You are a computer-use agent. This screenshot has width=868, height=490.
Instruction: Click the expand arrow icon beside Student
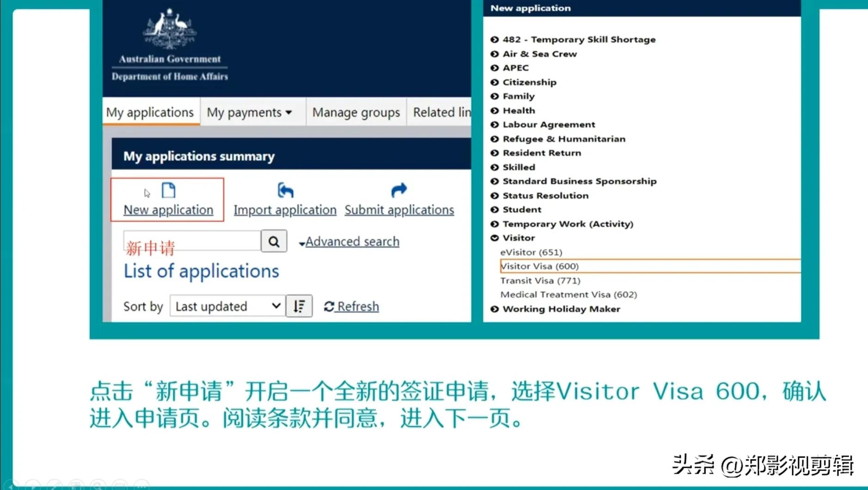495,209
